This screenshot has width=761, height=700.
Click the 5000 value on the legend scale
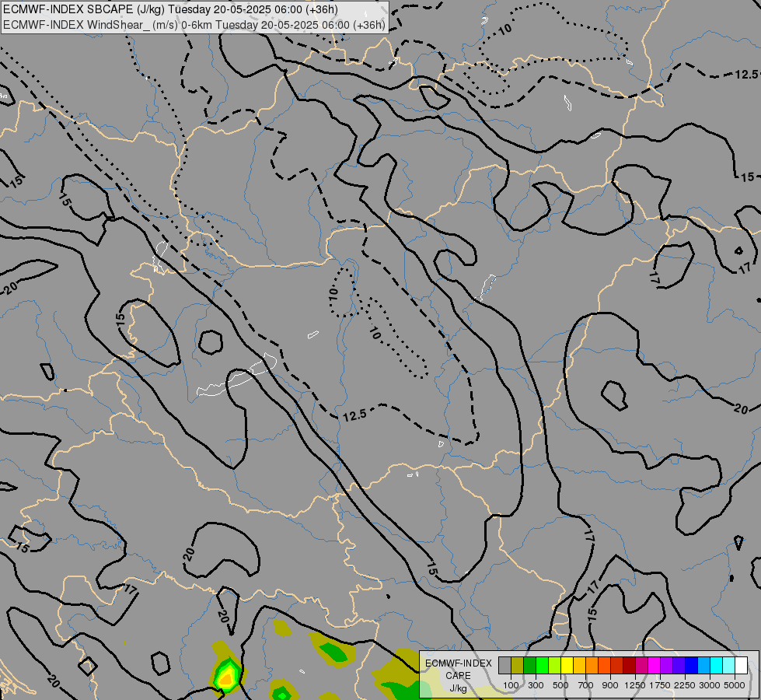(735, 685)
